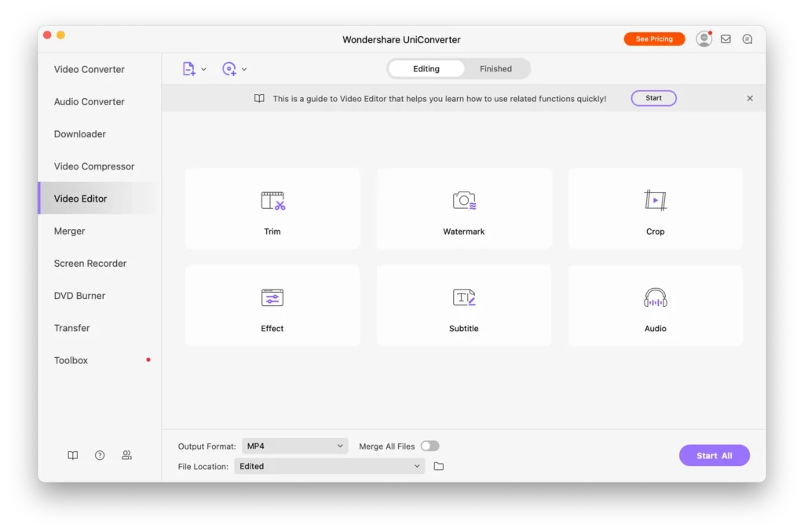Click the Audio card label

click(656, 329)
